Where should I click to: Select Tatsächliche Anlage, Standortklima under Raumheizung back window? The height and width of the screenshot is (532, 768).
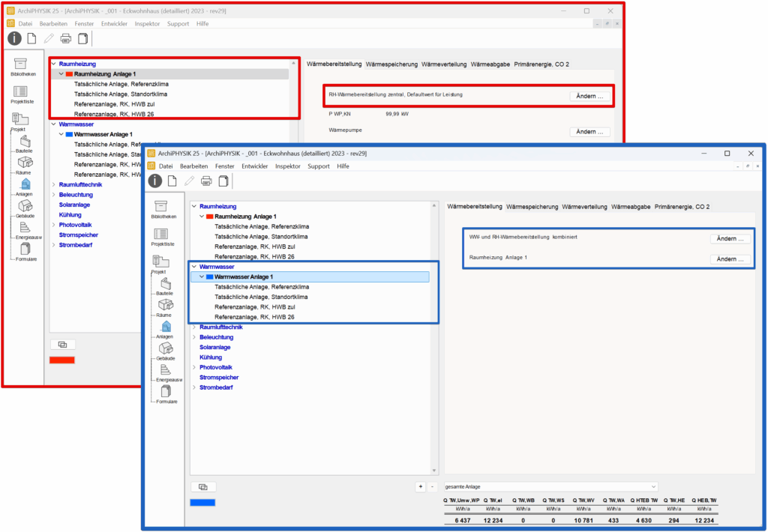121,94
